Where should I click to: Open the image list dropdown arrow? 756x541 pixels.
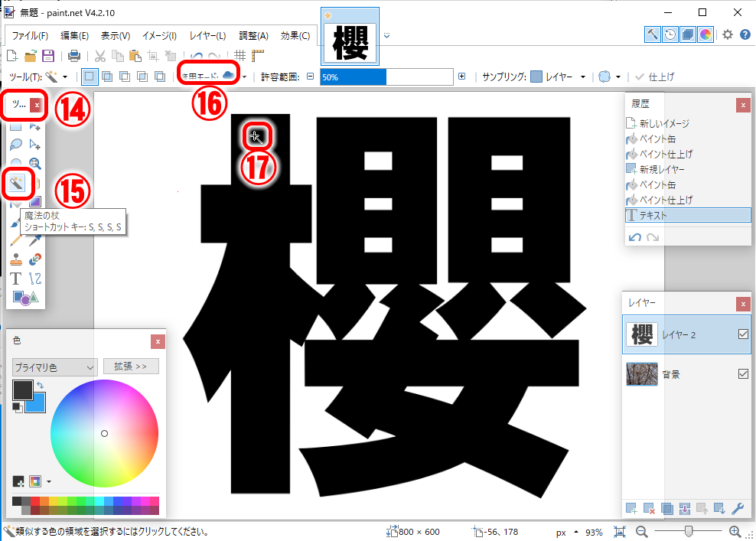(386, 36)
